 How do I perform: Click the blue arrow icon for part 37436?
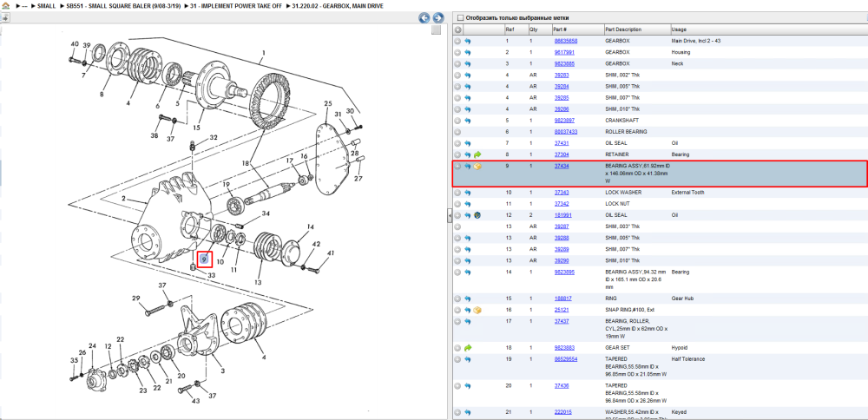coord(468,385)
